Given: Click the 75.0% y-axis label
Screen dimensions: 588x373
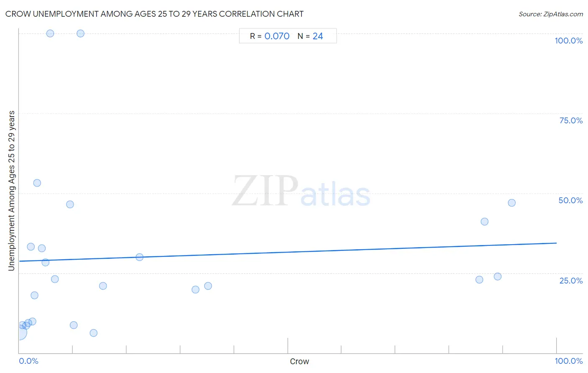Looking at the screenshot, I should pyautogui.click(x=571, y=120).
